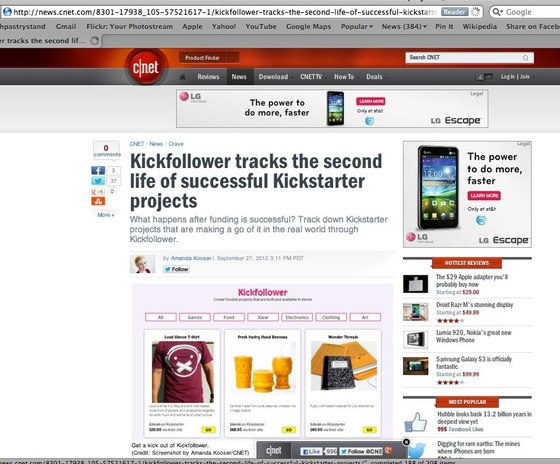560x464 pixels.
Task: Click the search magnifier in Search CNET box
Action: pyautogui.click(x=526, y=58)
